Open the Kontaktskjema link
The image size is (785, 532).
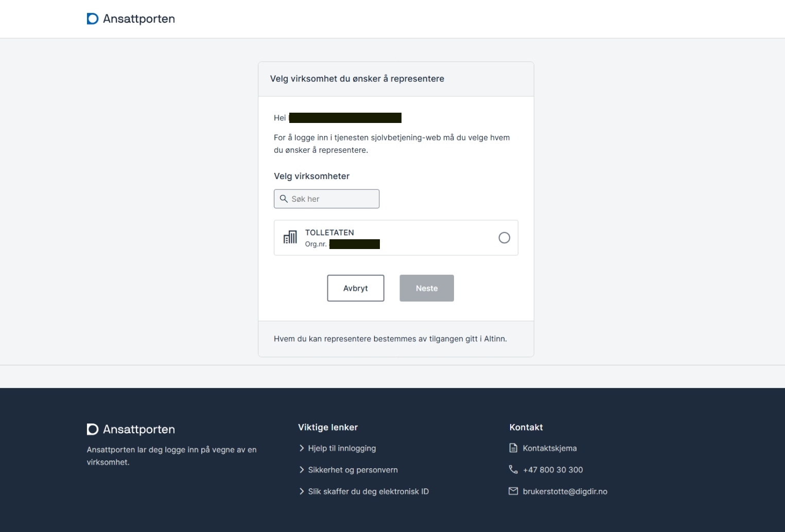(x=550, y=448)
